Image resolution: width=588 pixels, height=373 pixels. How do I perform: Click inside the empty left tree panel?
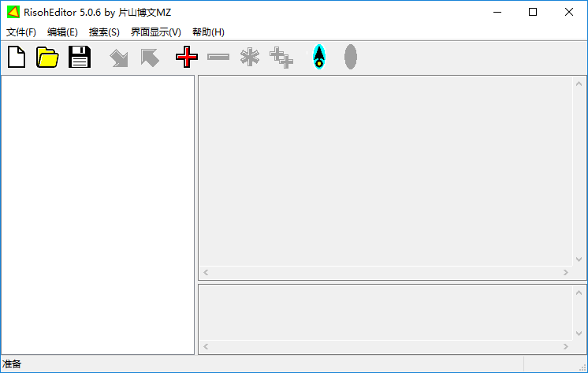(98, 214)
